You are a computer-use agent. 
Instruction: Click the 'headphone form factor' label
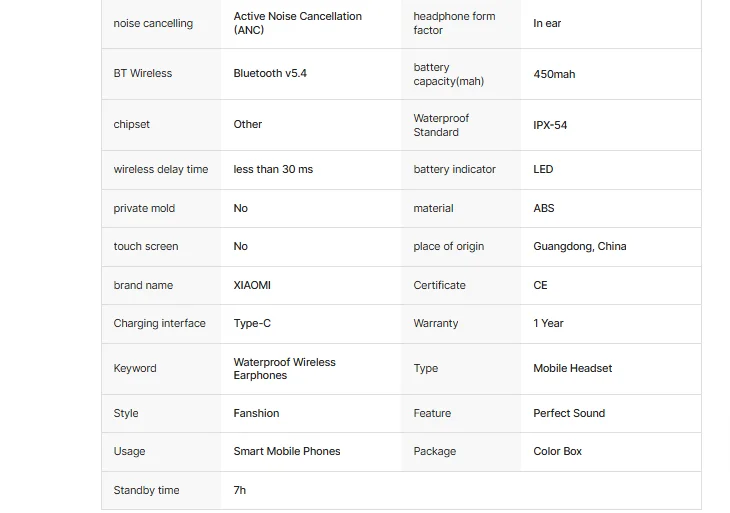tap(454, 23)
